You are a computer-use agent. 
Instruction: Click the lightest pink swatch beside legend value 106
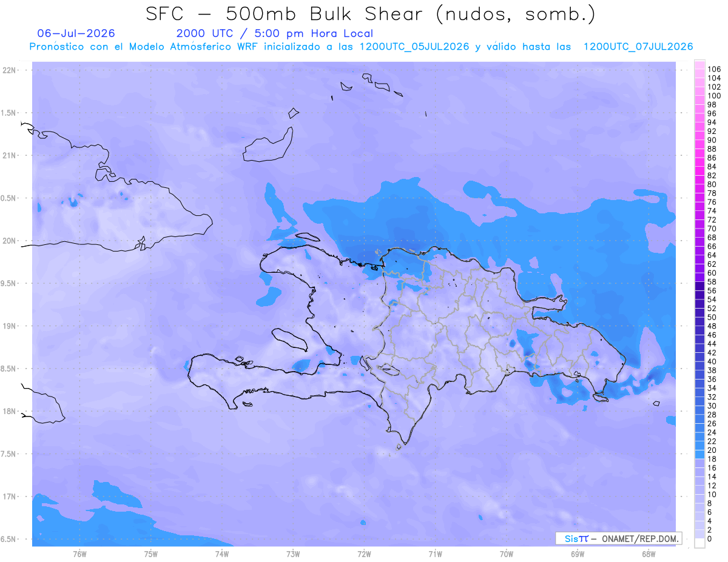(x=699, y=65)
